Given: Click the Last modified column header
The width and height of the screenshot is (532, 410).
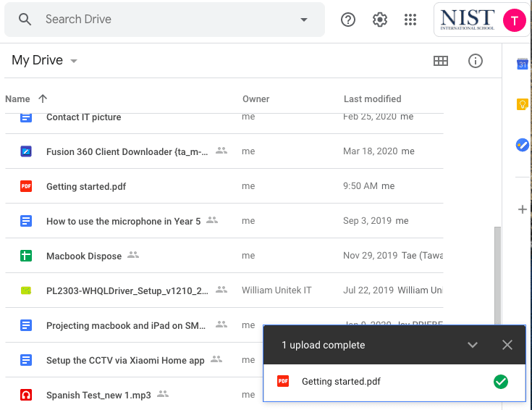Looking at the screenshot, I should [372, 99].
